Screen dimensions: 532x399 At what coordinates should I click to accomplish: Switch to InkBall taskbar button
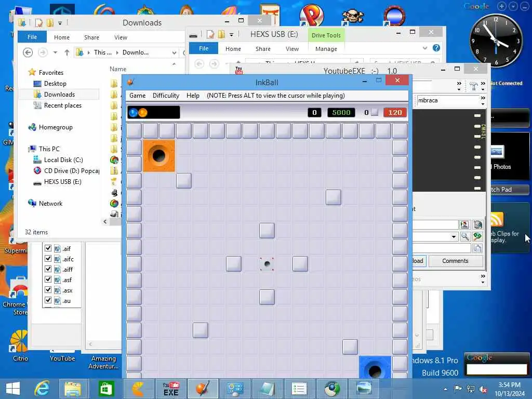[x=203, y=389]
